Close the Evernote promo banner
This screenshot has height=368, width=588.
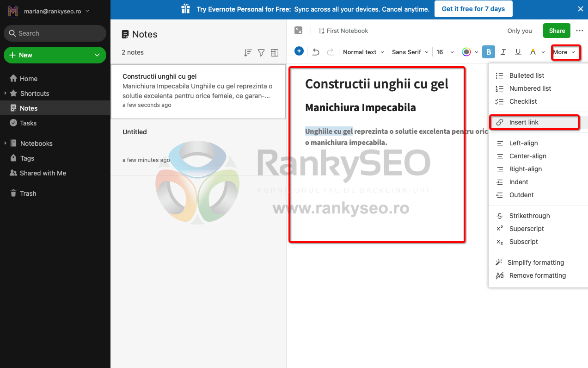(581, 9)
